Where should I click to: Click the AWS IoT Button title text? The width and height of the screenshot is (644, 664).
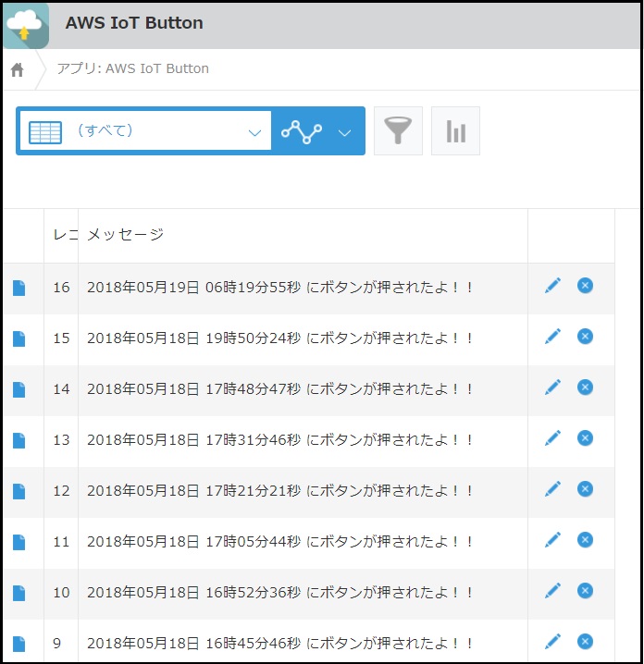coord(134,23)
